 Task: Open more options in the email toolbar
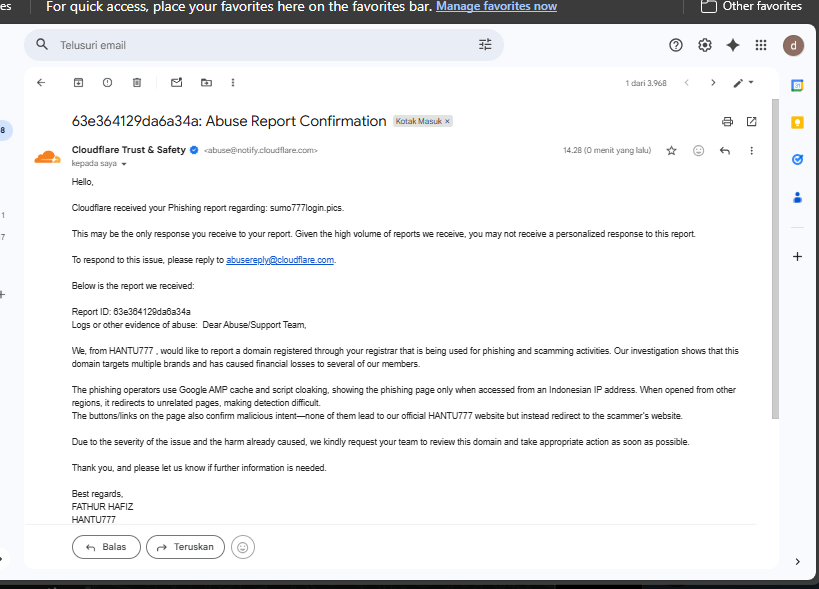(233, 83)
